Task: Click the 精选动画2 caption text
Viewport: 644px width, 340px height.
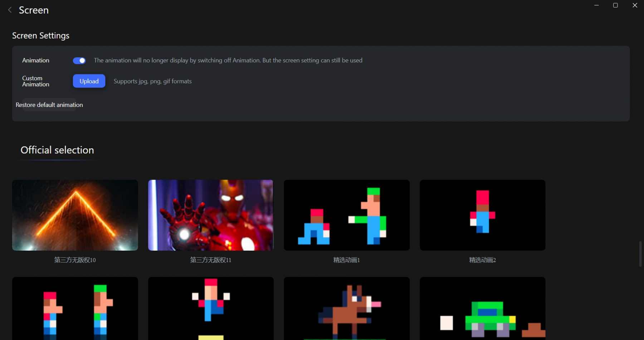Action: [483, 260]
